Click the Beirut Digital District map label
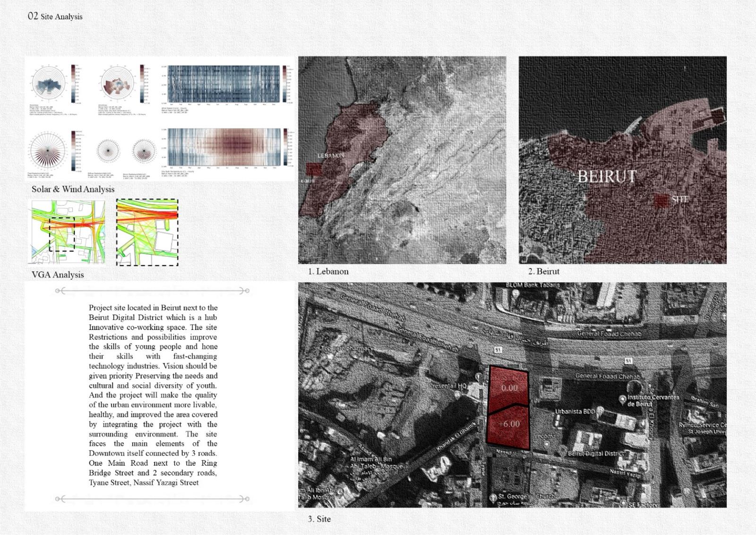The height and width of the screenshot is (535, 756). click(x=595, y=453)
